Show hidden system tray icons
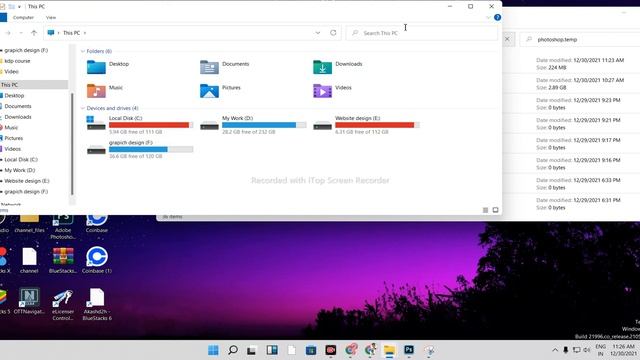The width and height of the screenshot is (640, 360). 555,350
